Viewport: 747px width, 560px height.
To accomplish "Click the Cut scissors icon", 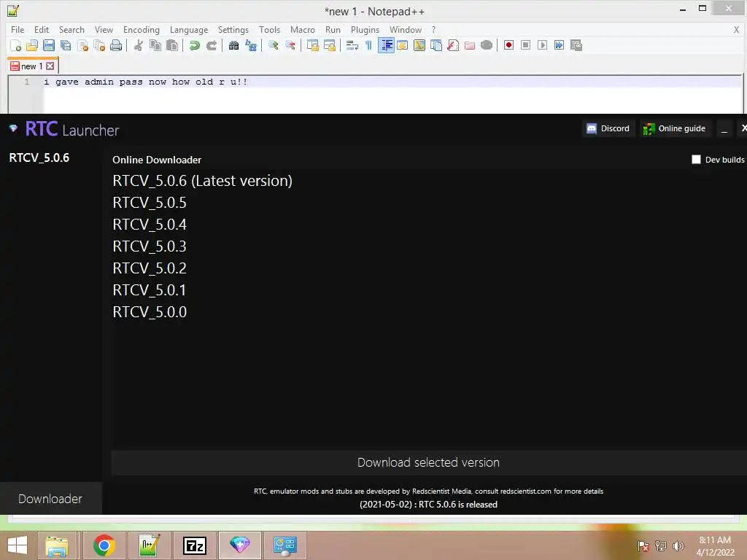I will (138, 45).
